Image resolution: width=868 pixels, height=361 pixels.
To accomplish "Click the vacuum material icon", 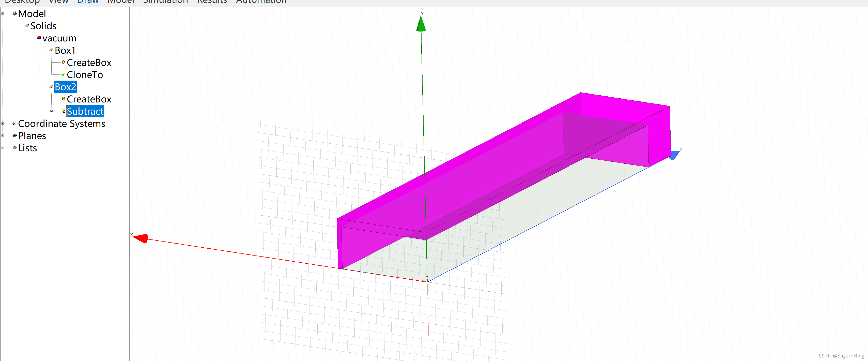I will [x=39, y=38].
